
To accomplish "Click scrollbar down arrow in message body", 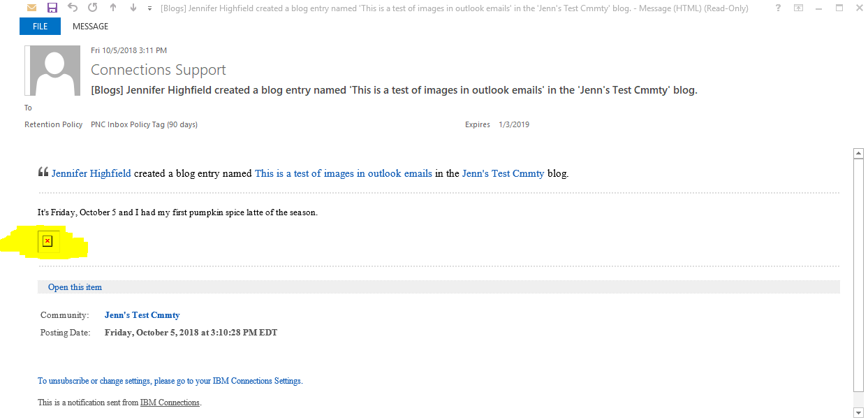I will (859, 413).
